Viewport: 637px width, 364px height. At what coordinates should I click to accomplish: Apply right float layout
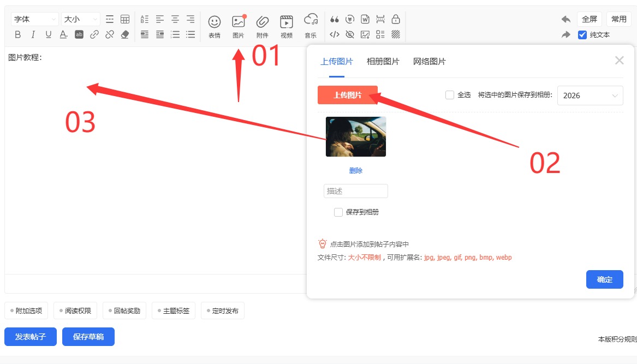click(159, 34)
